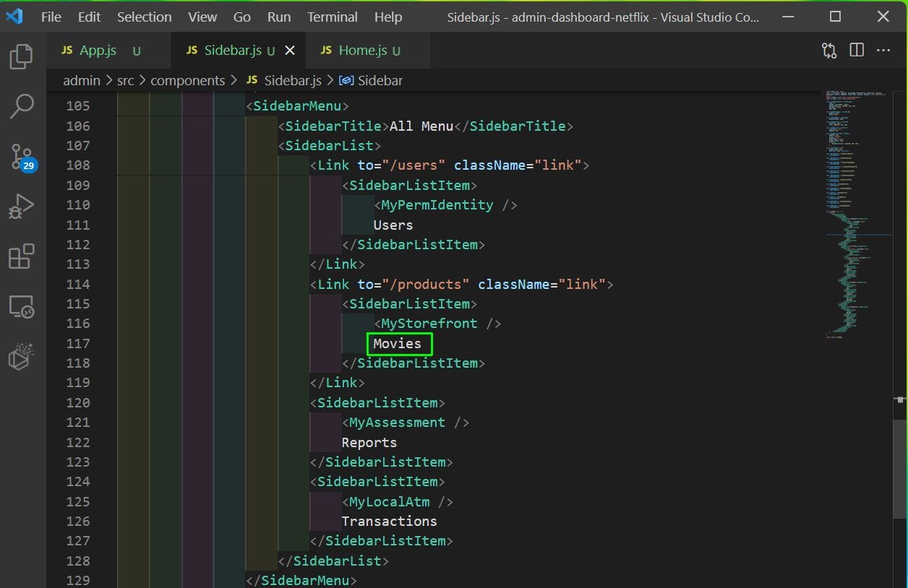Image resolution: width=908 pixels, height=588 pixels.
Task: Open the Explorer view in activity bar
Action: (x=21, y=56)
